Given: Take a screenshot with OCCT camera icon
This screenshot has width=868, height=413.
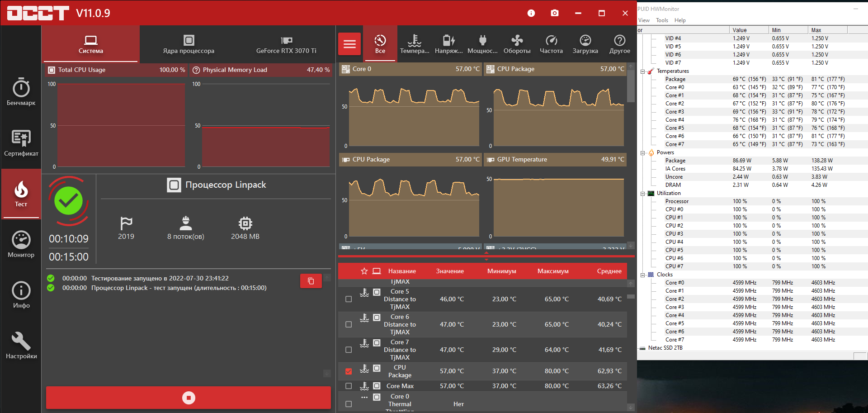Looking at the screenshot, I should pos(555,13).
